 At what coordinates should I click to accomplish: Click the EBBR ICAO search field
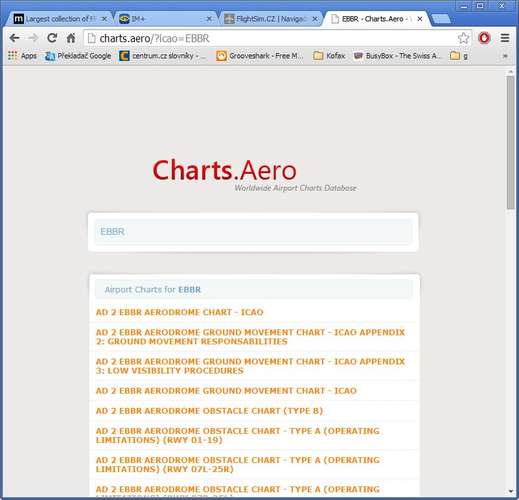tap(253, 232)
